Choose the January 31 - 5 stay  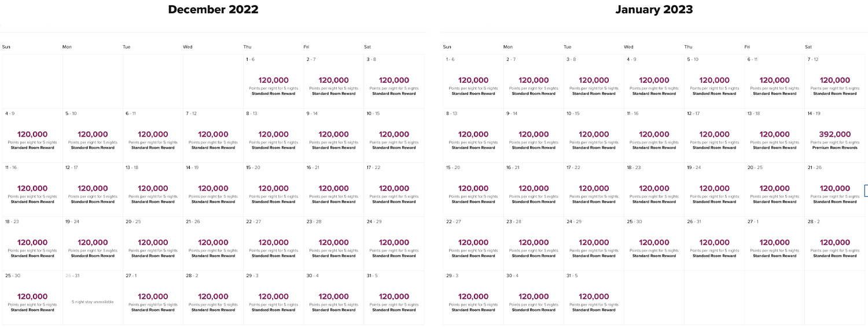(x=594, y=297)
